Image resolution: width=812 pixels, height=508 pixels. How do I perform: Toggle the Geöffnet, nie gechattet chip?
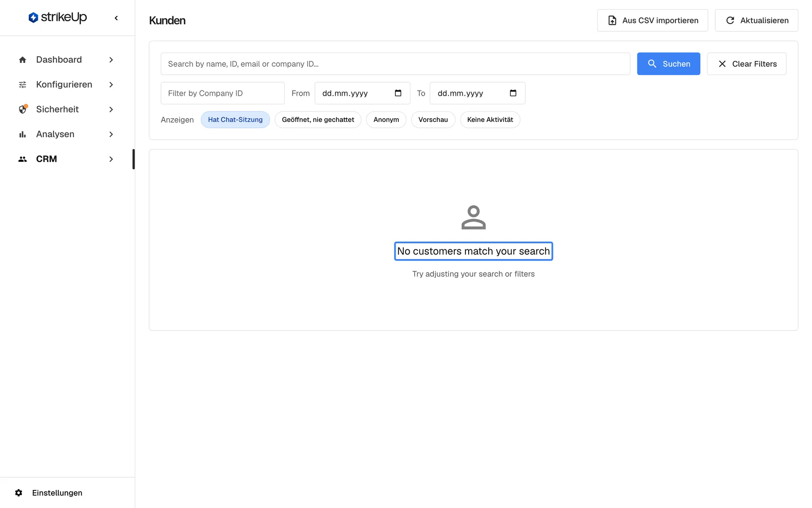click(x=318, y=120)
